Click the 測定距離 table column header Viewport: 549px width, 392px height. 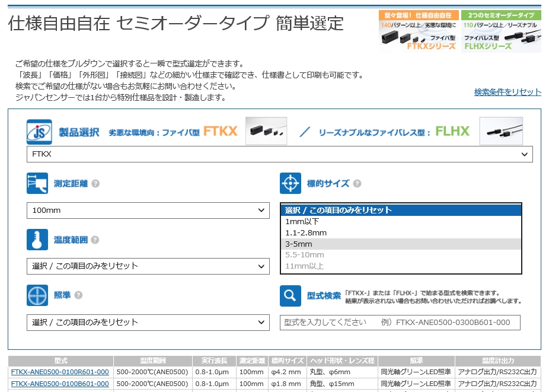tap(252, 361)
